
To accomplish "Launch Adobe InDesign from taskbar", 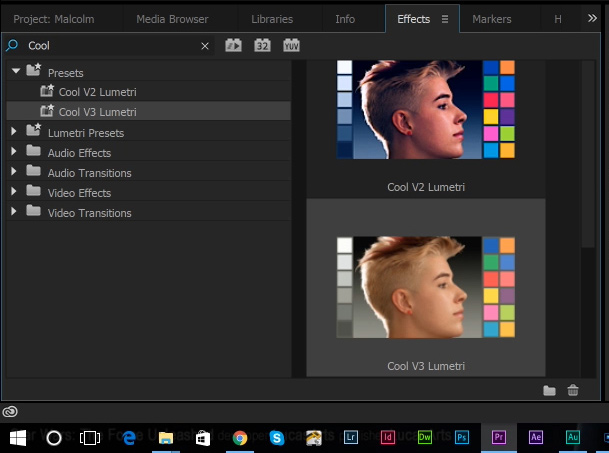I will (388, 437).
